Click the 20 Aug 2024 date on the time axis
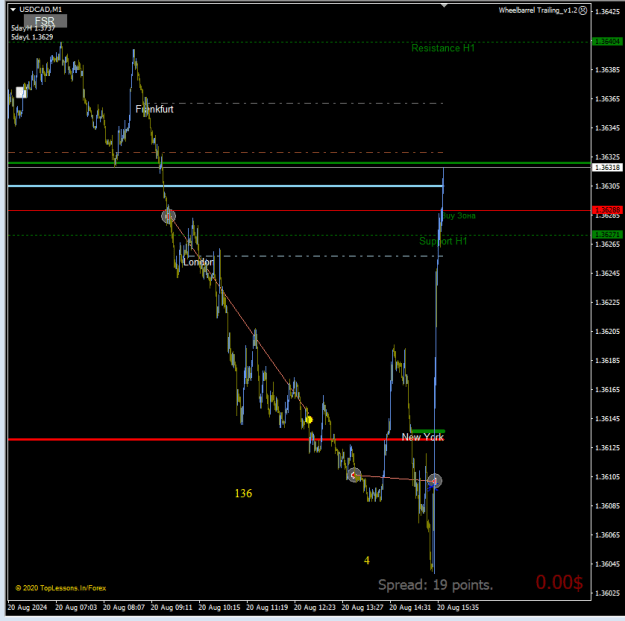The image size is (625, 621). (x=27, y=607)
